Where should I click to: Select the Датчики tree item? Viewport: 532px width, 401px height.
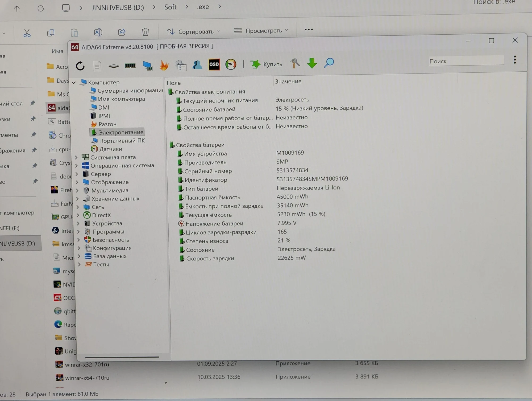pyautogui.click(x=106, y=149)
